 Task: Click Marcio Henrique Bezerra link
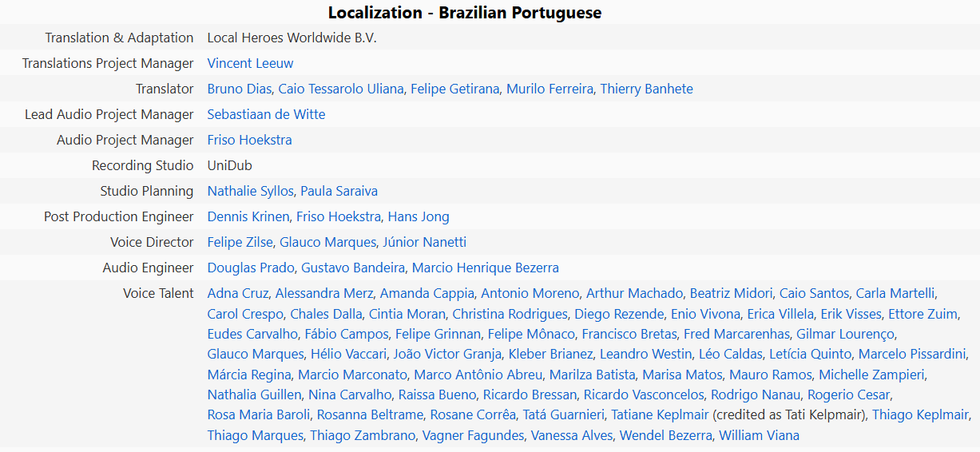coord(486,268)
